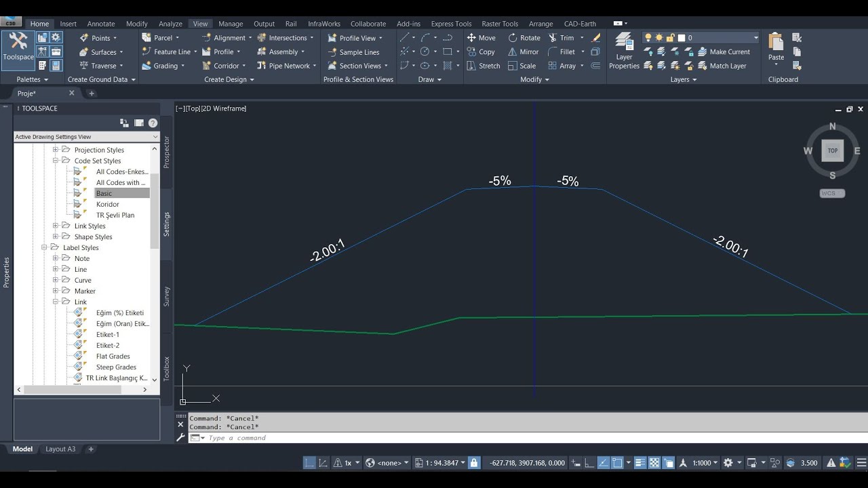Switch to the Prospector toolspace tab
Image resolution: width=868 pixels, height=488 pixels.
pyautogui.click(x=166, y=152)
